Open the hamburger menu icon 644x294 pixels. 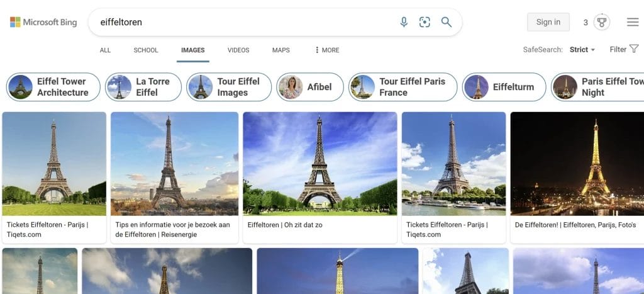click(633, 22)
